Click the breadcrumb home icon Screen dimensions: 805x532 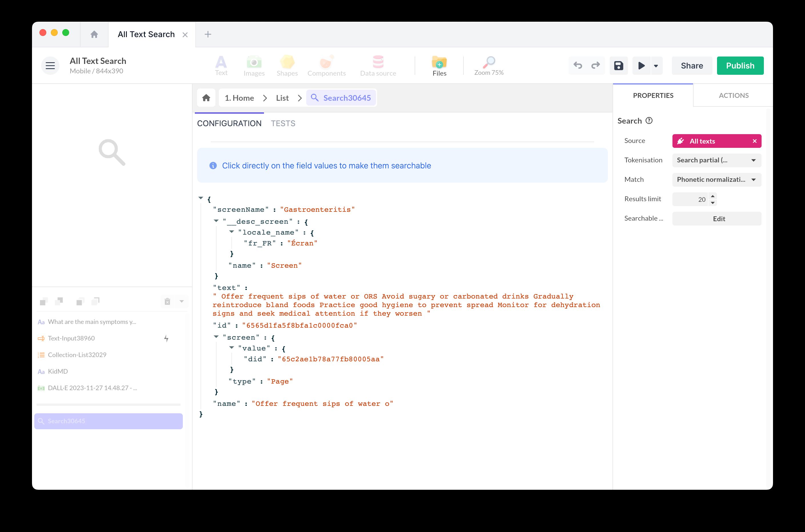click(206, 98)
